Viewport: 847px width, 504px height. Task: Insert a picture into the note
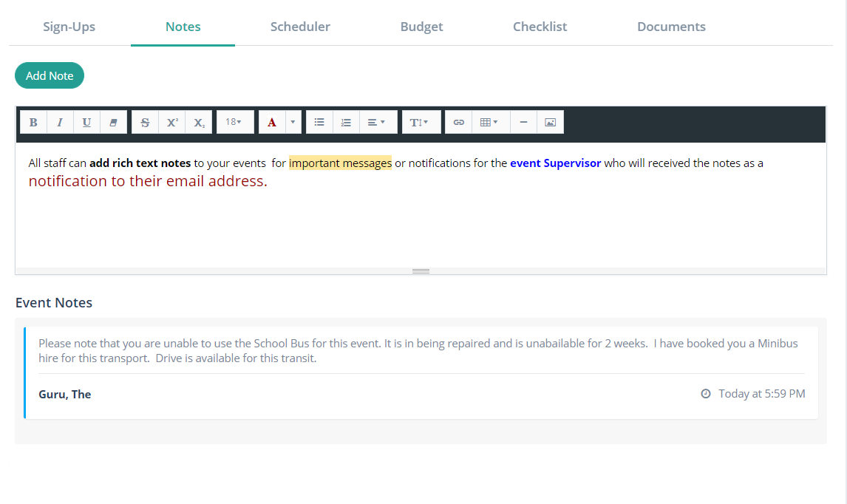[551, 122]
